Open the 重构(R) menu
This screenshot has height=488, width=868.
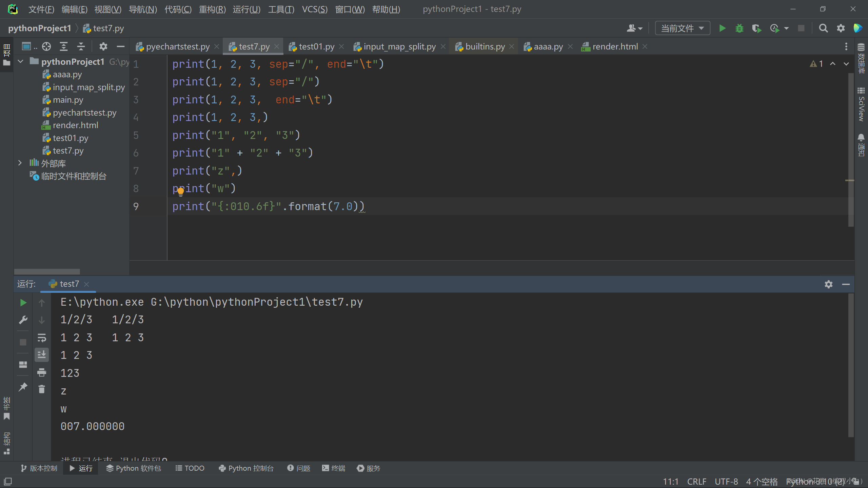coord(212,9)
